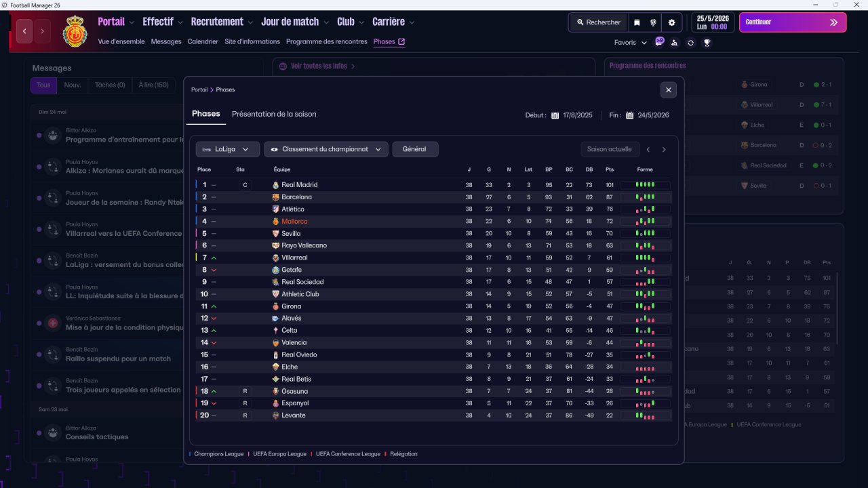Image resolution: width=868 pixels, height=488 pixels.
Task: Close the Phases dialog
Action: pyautogui.click(x=669, y=89)
